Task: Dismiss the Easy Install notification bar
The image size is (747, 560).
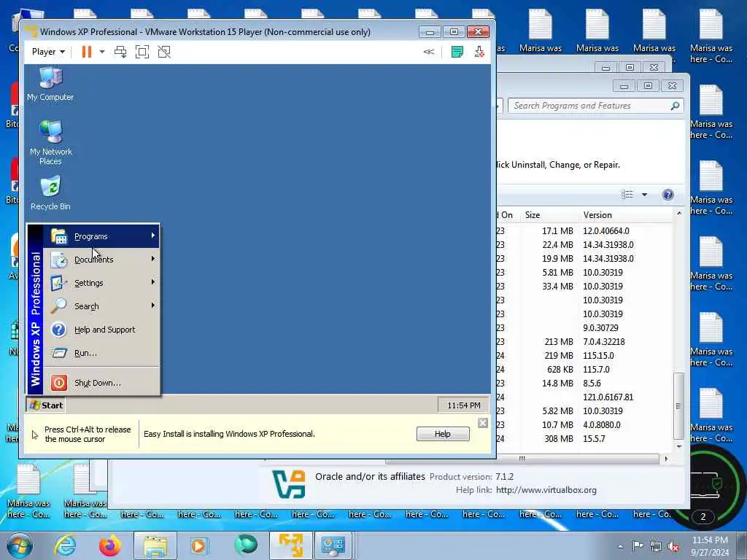Action: click(483, 423)
